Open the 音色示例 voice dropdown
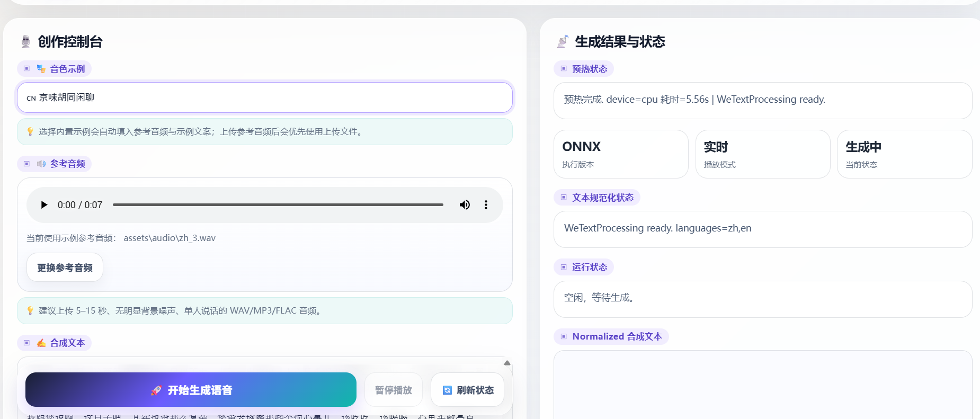Viewport: 980px width, 419px height. (x=265, y=97)
